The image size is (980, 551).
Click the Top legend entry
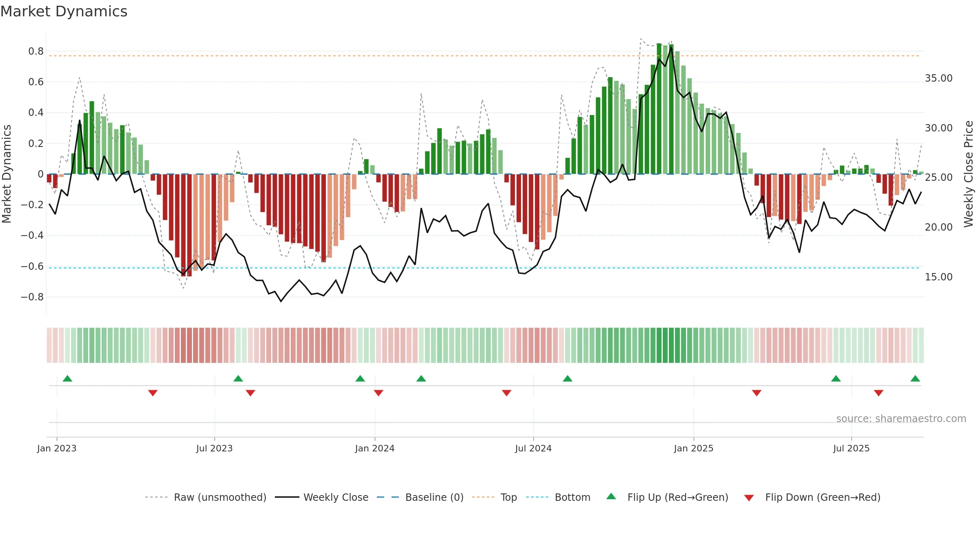pyautogui.click(x=494, y=497)
